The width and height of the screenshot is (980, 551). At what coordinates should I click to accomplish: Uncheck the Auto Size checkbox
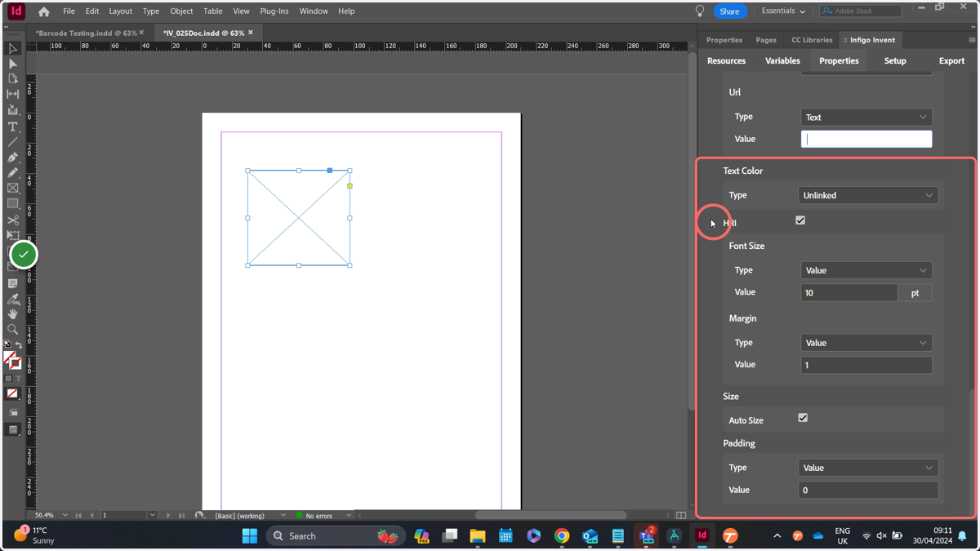click(x=803, y=418)
